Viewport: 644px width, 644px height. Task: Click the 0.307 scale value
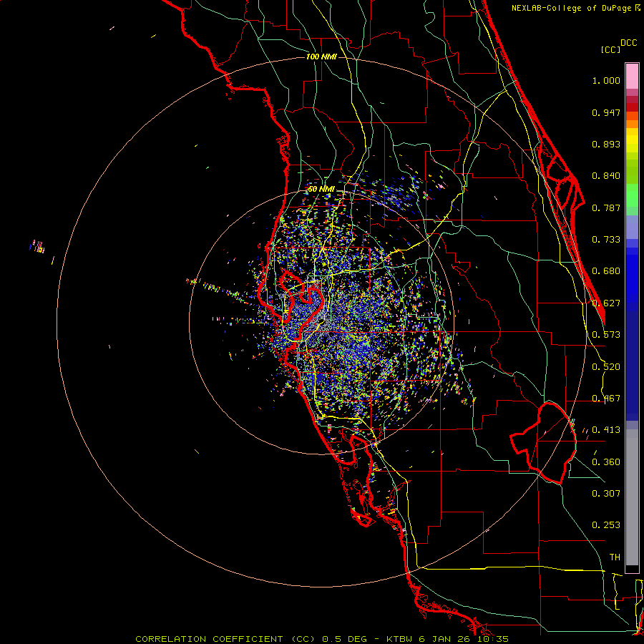(x=606, y=494)
